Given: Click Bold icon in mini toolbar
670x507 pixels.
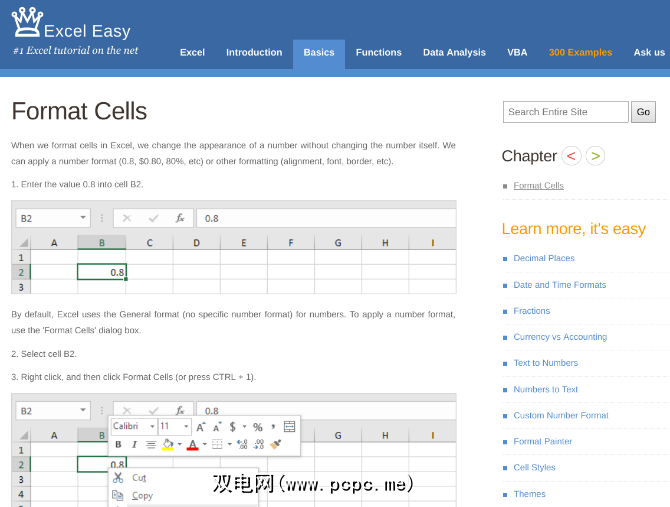Looking at the screenshot, I should coord(118,445).
